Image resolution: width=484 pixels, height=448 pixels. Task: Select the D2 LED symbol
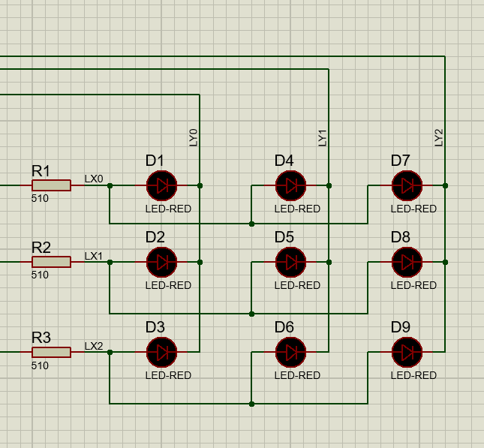(161, 262)
